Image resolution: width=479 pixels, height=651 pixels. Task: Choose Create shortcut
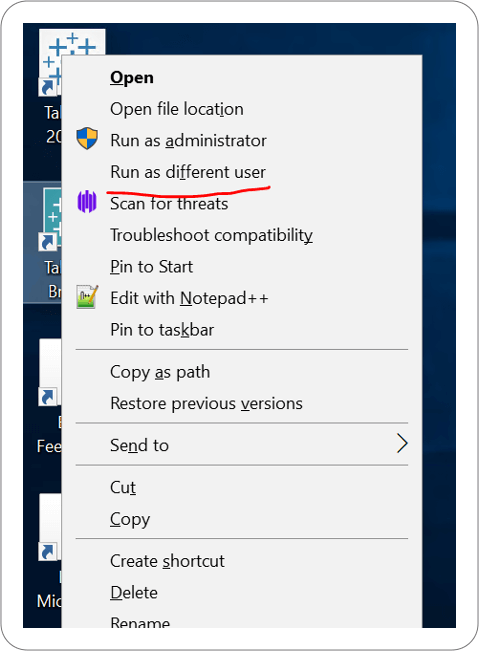click(167, 561)
